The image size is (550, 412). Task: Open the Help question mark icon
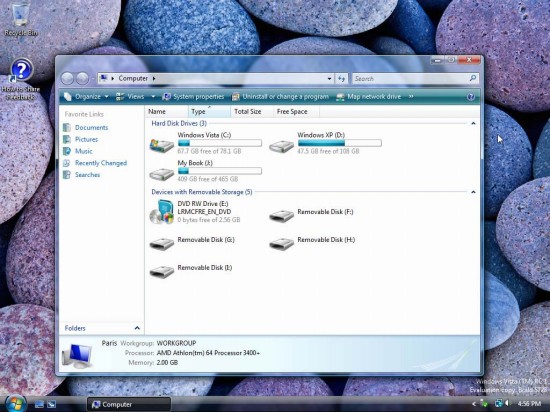[471, 97]
